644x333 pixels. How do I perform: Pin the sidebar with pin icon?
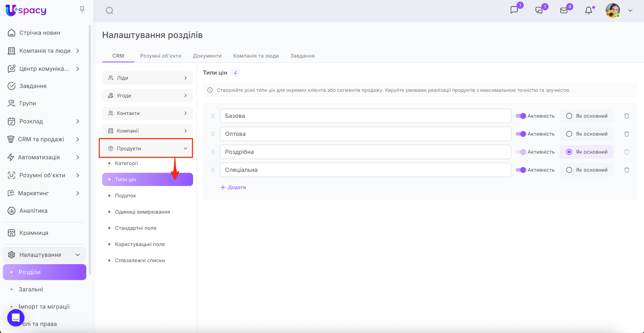[x=82, y=9]
